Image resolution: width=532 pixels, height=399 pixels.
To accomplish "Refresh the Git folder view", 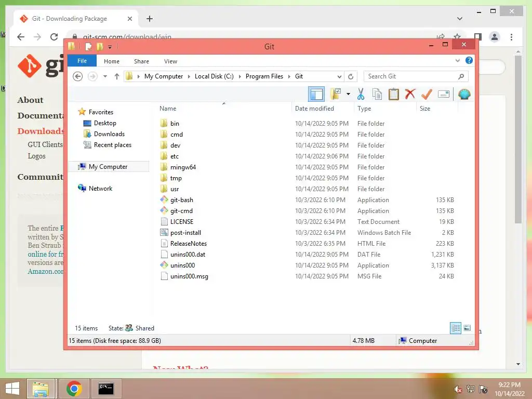I will click(351, 76).
